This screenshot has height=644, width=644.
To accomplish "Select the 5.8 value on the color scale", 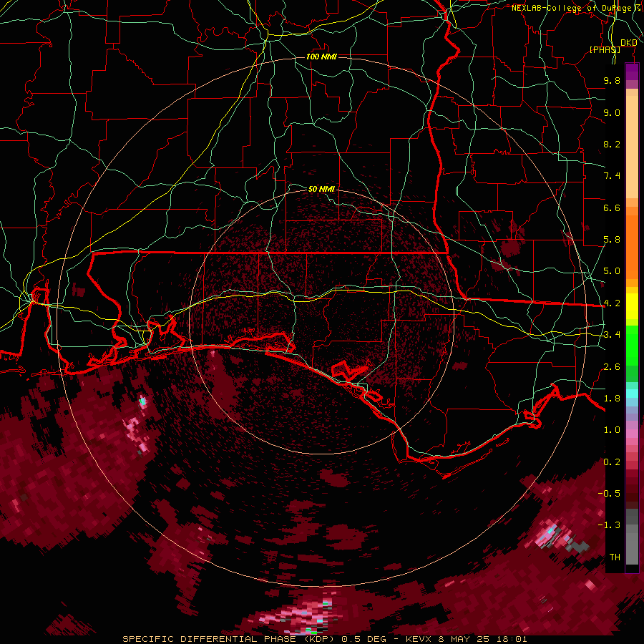I will [x=612, y=240].
